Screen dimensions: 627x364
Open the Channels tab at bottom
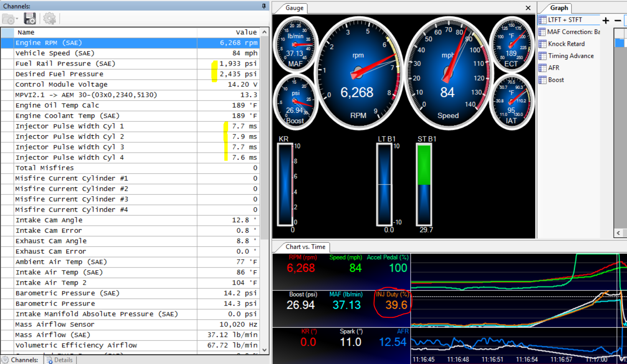click(20, 360)
